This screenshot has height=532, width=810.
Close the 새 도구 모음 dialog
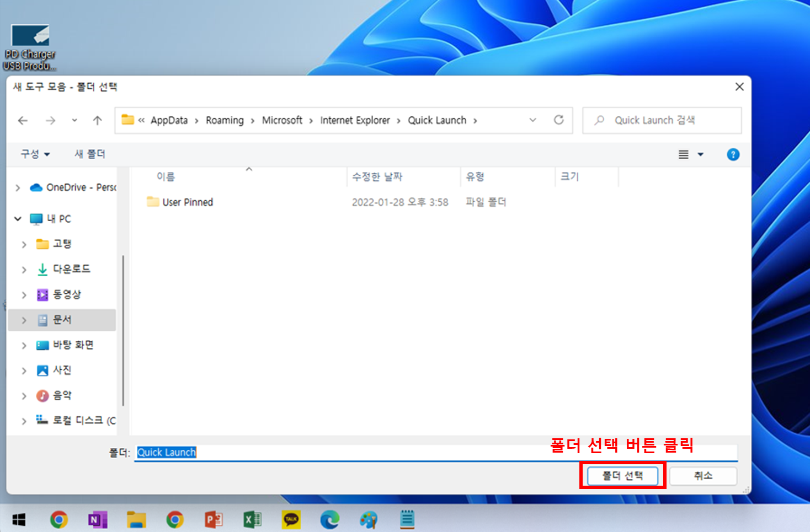(x=739, y=87)
